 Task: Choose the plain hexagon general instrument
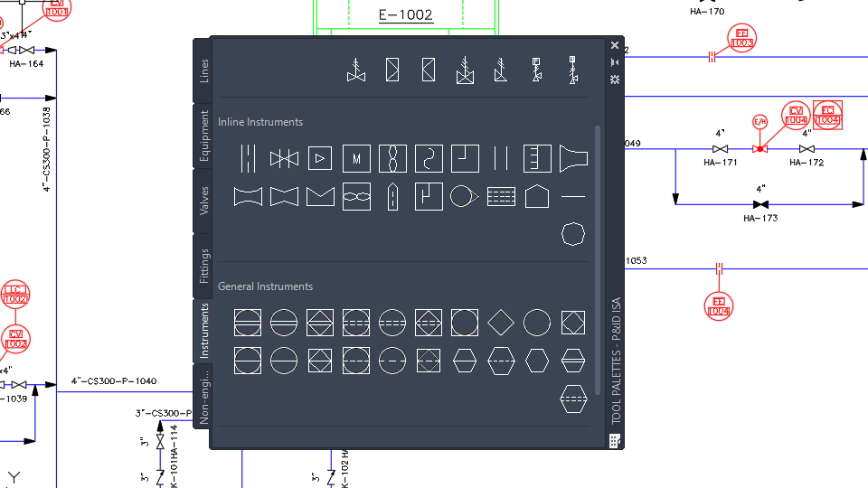coord(537,361)
